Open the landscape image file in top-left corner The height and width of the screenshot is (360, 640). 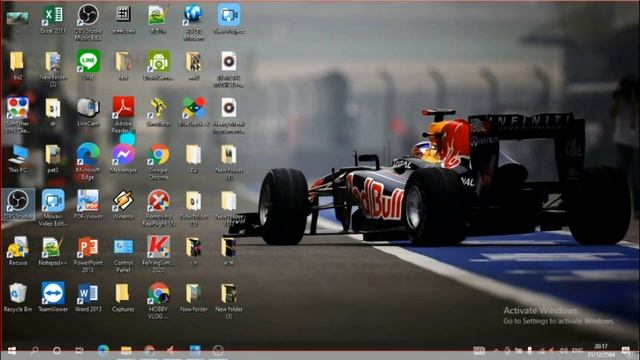pyautogui.click(x=17, y=18)
